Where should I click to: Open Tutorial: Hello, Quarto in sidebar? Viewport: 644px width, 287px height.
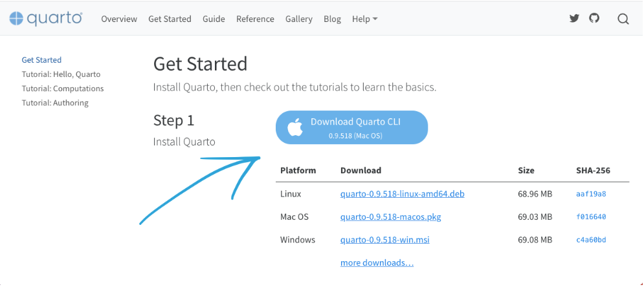(61, 74)
